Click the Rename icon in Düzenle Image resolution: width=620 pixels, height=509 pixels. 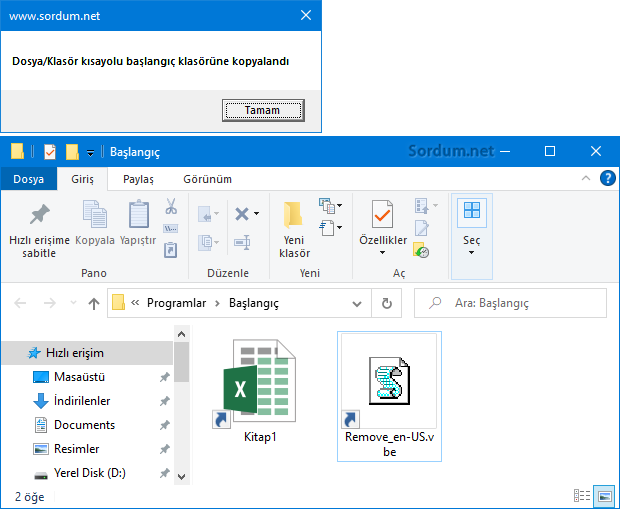[x=242, y=242]
